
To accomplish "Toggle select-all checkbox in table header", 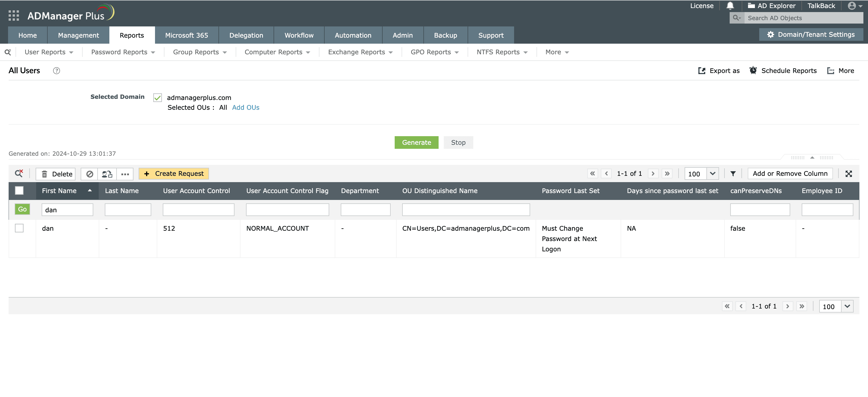I will coord(19,190).
